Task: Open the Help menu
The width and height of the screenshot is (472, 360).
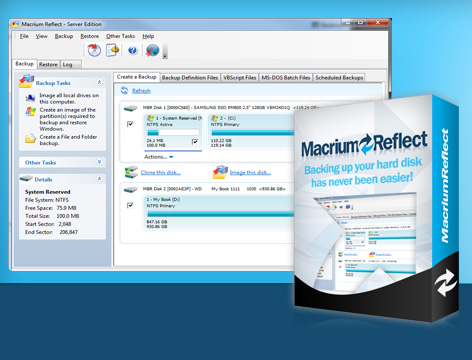Action: (148, 36)
